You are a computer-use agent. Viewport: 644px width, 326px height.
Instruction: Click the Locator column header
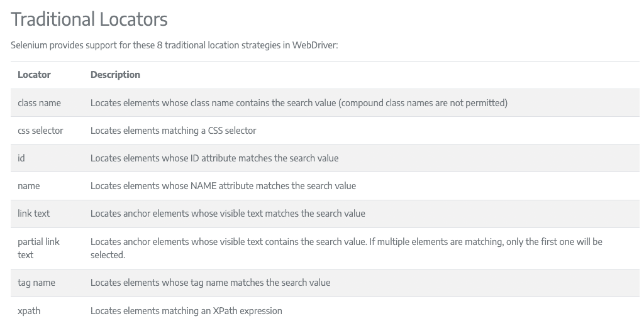click(34, 75)
